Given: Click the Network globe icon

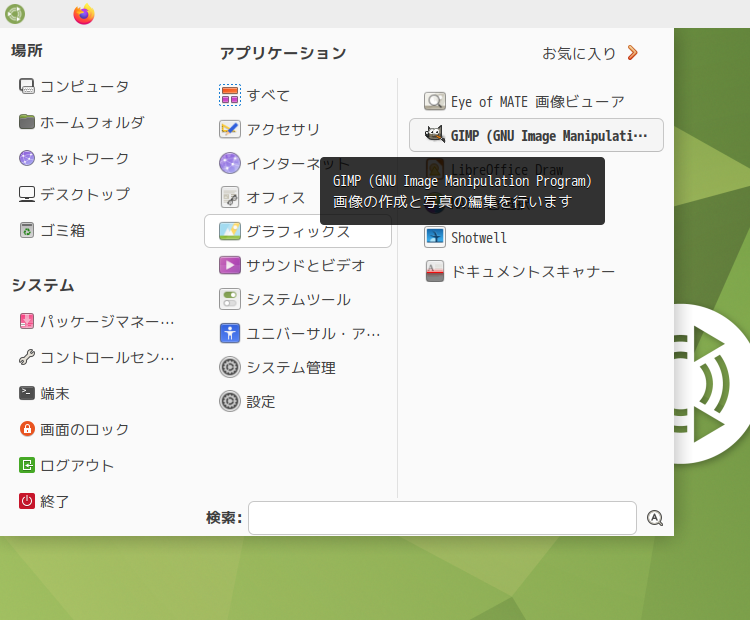Looking at the screenshot, I should (x=27, y=158).
